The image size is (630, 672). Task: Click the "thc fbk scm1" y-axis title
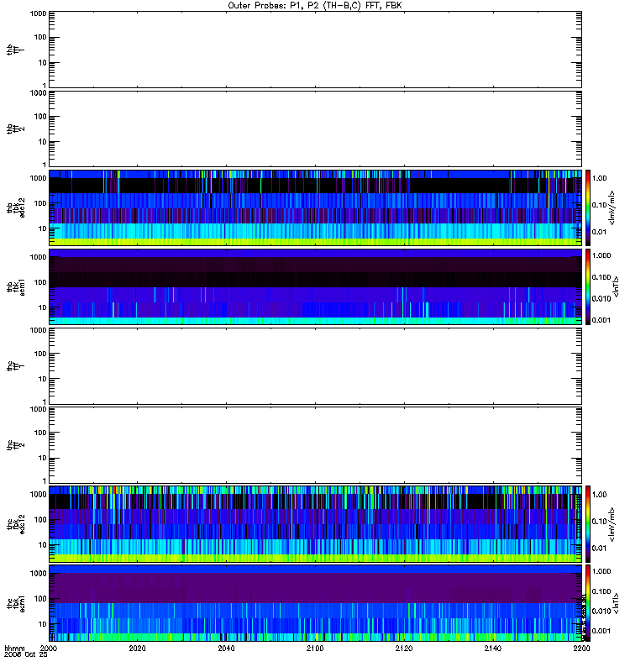coord(16,603)
